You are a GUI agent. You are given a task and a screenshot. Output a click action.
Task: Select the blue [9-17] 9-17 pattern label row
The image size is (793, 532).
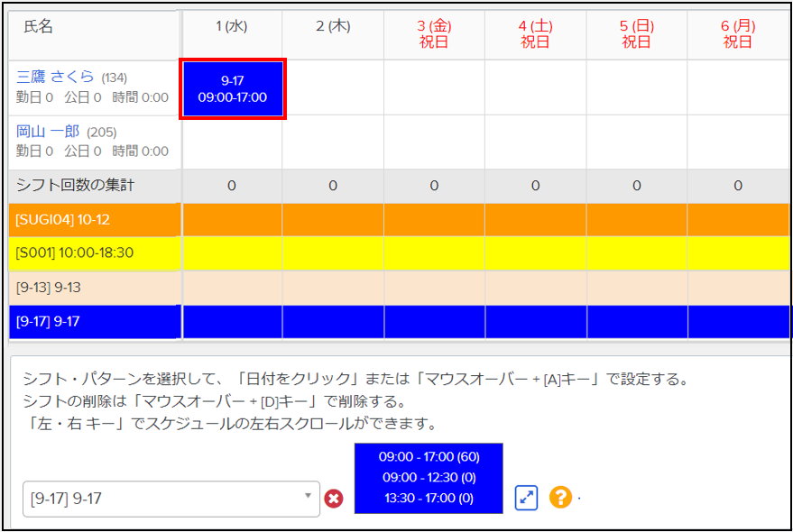tap(95, 322)
